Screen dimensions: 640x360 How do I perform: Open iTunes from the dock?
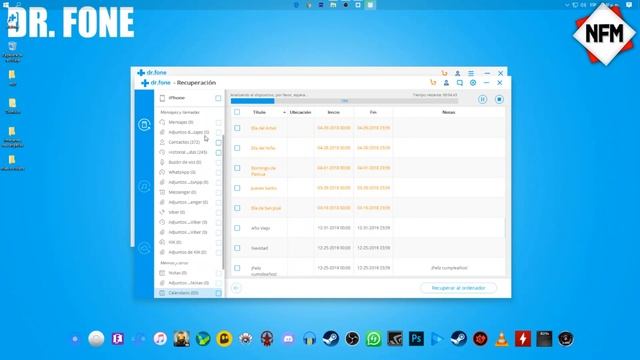160,338
